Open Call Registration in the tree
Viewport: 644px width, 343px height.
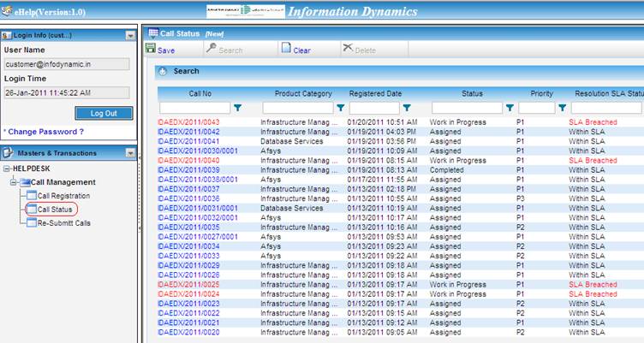point(63,196)
